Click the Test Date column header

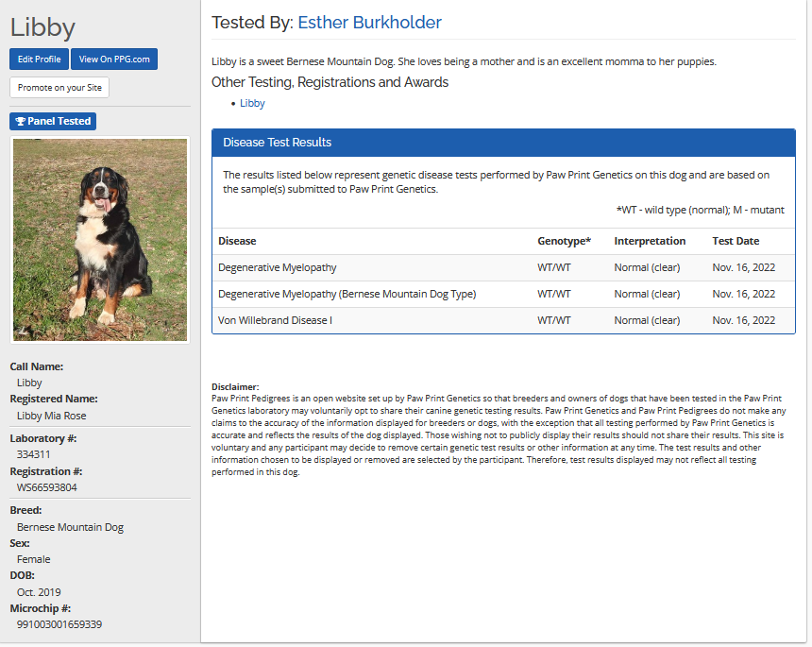(736, 241)
